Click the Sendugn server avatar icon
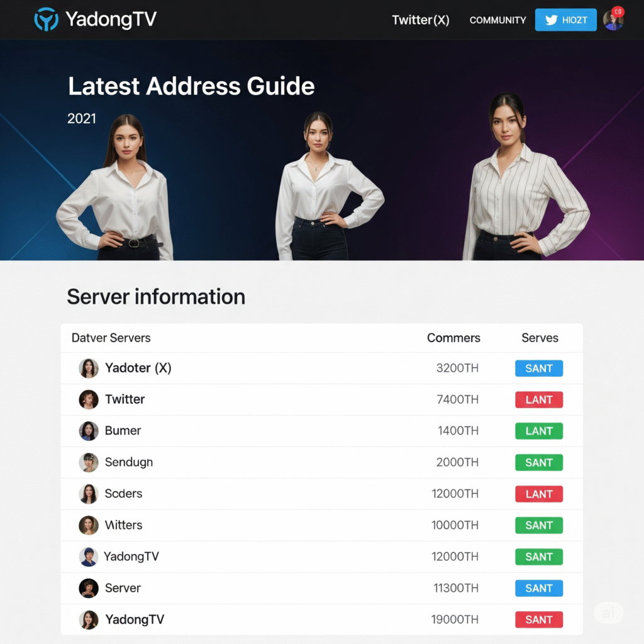644x644 pixels. (89, 462)
